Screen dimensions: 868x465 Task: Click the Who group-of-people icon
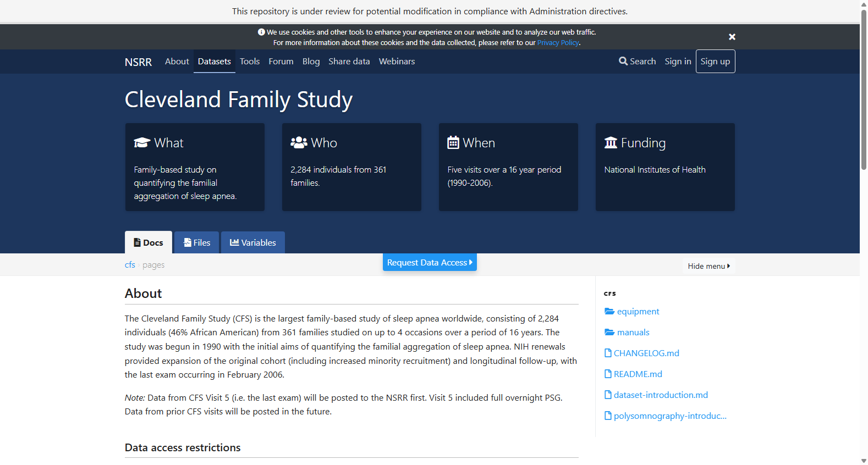299,143
